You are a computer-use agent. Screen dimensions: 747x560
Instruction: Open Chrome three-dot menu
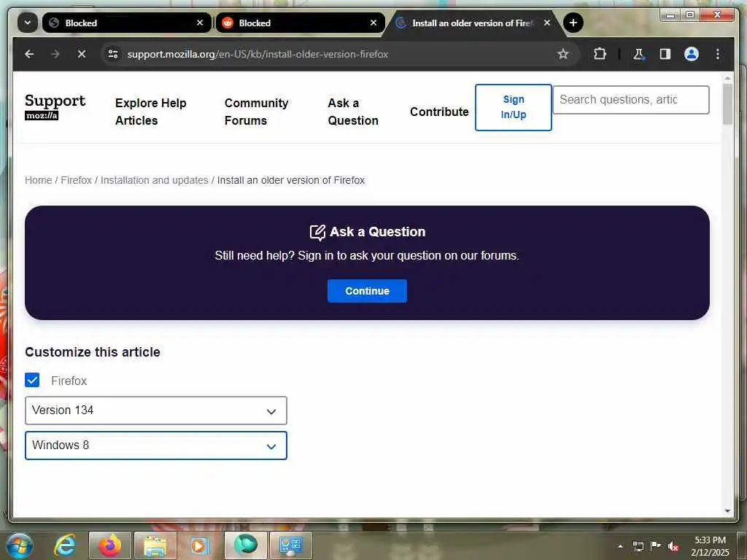(x=718, y=54)
